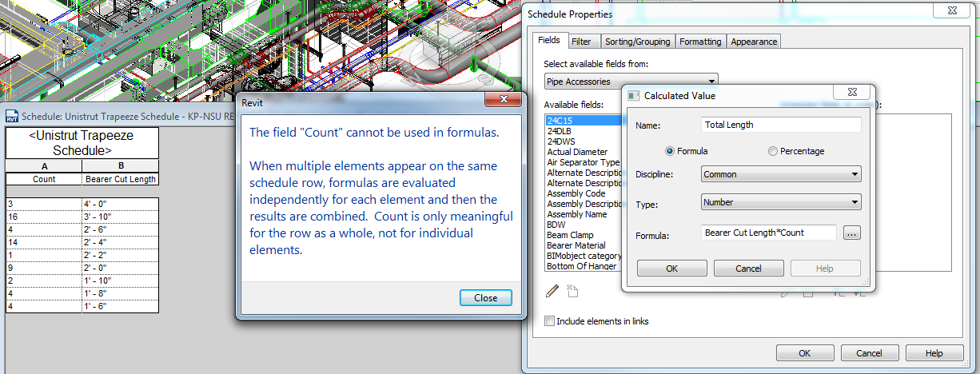980x374 pixels.
Task: Select Bearer Material field
Action: pos(584,245)
